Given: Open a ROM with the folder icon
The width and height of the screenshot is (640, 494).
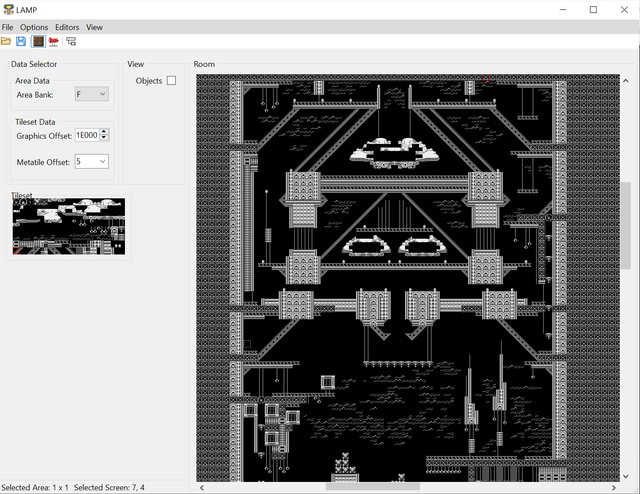Looking at the screenshot, I should [x=6, y=41].
